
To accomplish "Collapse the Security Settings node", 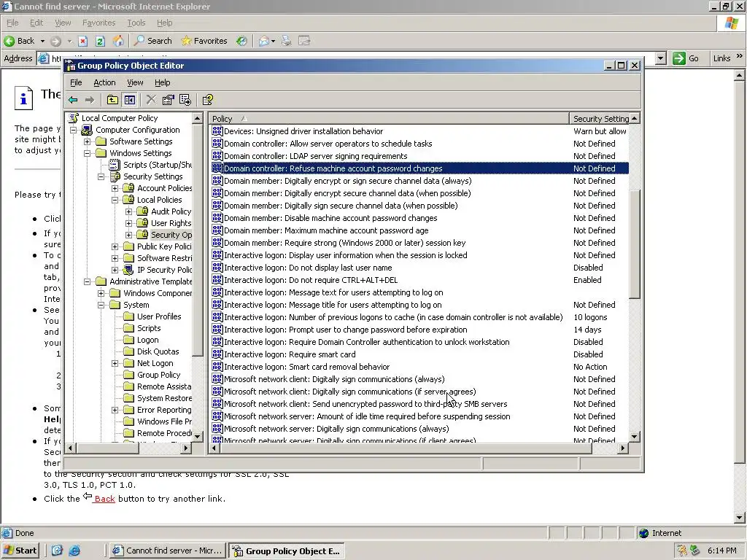I will (x=101, y=176).
